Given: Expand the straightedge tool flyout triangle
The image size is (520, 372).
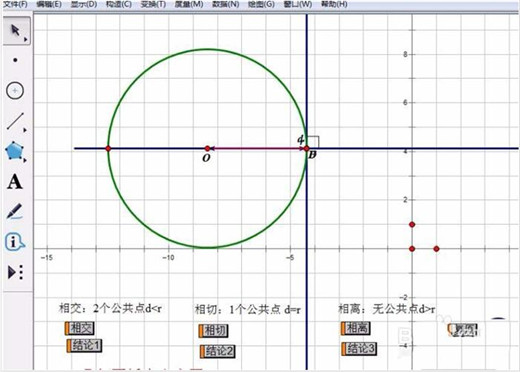Looking at the screenshot, I should click(x=25, y=130).
